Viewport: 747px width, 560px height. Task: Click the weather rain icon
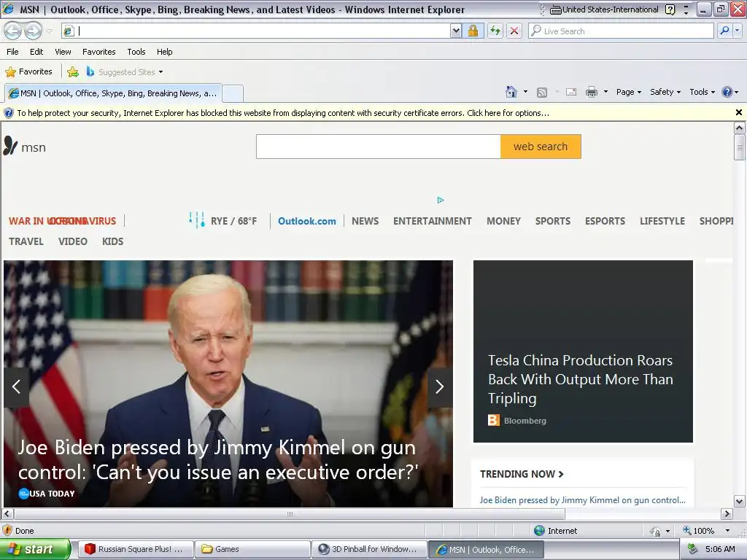click(197, 220)
